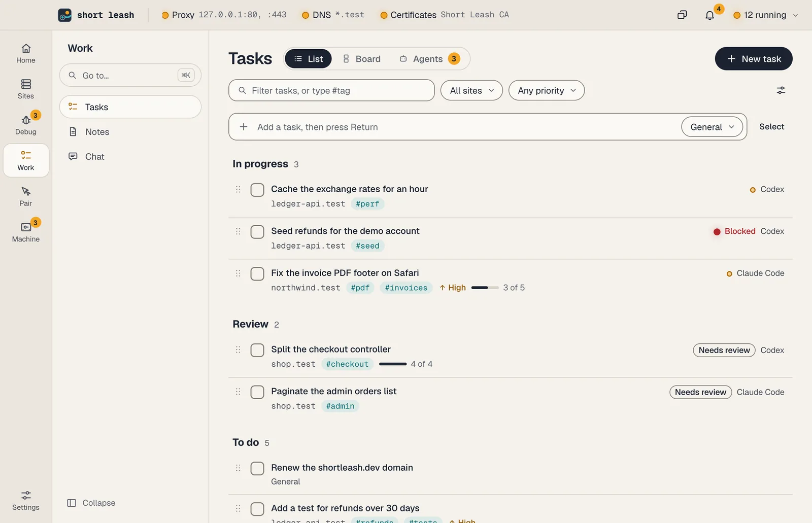Click the Select button

[x=771, y=127]
